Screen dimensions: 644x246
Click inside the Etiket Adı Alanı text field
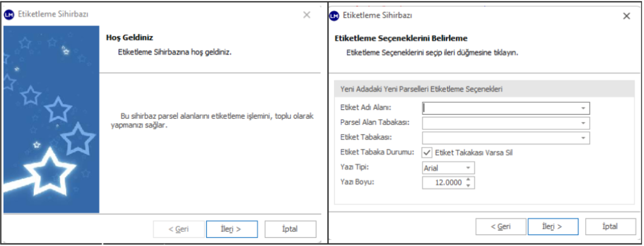pyautogui.click(x=500, y=108)
